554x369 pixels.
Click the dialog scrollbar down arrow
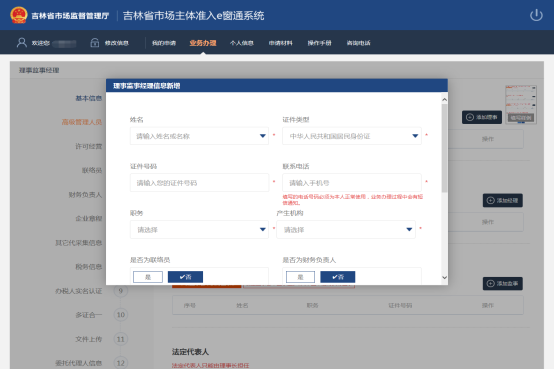point(444,278)
